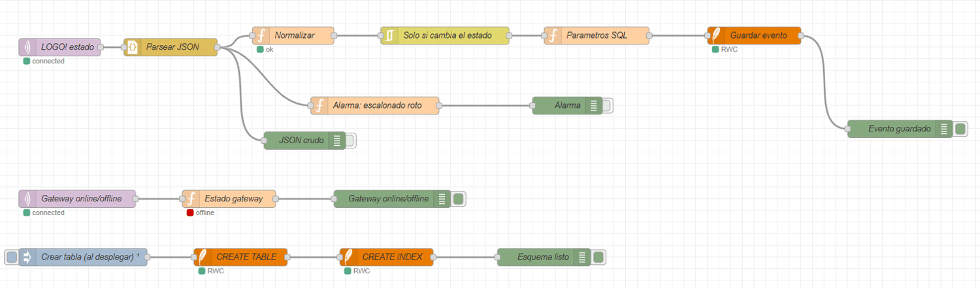
Task: Select the 'Solo si cambia el estado' label
Action: pos(447,35)
